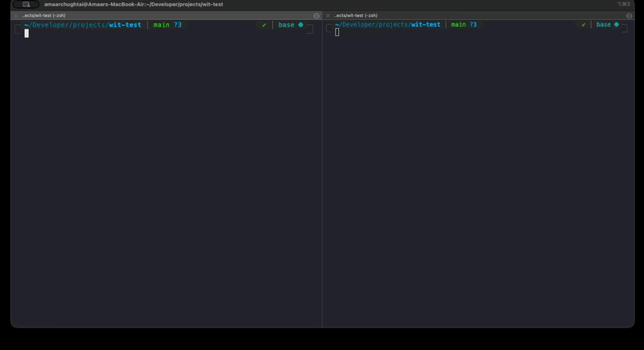This screenshot has width=644, height=350.
Task: Click the left pane's 'wit-test' directory path
Action: 125,25
